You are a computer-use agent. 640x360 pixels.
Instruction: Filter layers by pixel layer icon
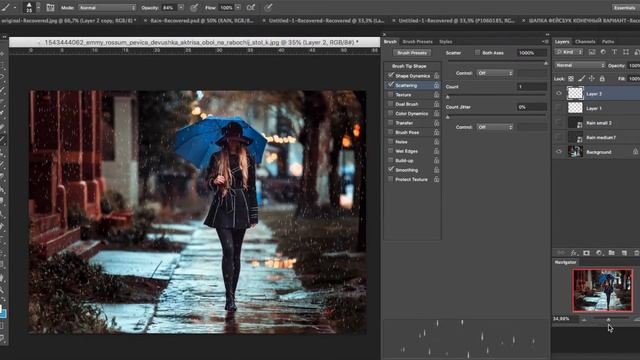pos(591,52)
